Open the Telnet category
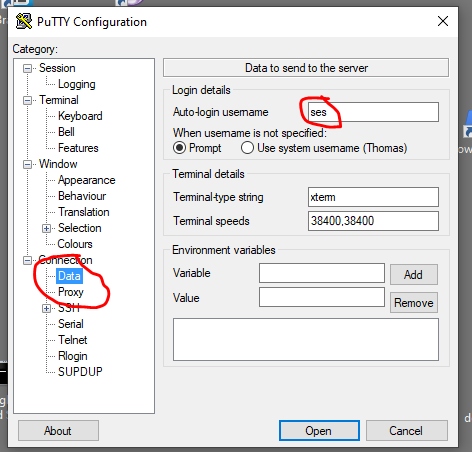The image size is (472, 452). pos(72,340)
